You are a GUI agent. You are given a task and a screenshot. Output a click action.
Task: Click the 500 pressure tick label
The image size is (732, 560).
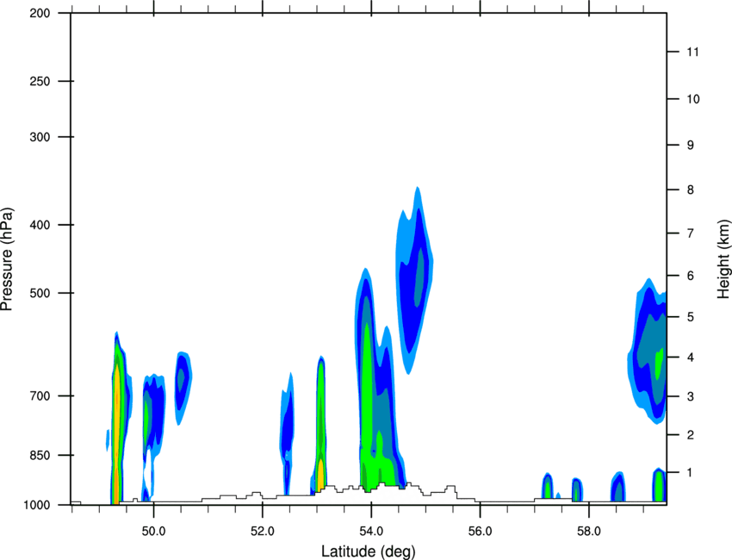click(x=40, y=293)
